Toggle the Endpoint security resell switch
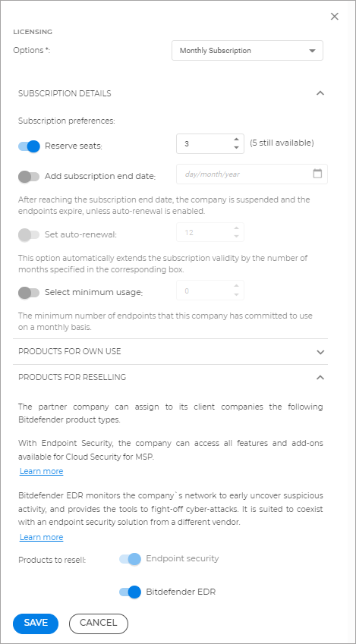Image resolution: width=356 pixels, height=644 pixels. point(130,559)
